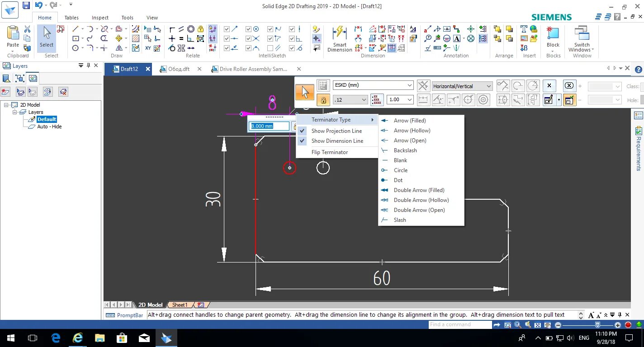Screen dimensions: 644x347
Task: Click the Mirror tool in Draw group
Action: coord(118,48)
